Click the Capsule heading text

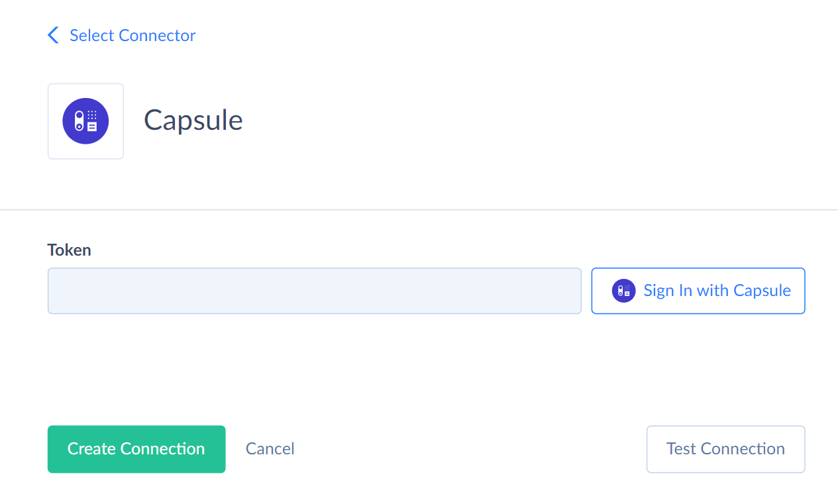click(x=193, y=121)
